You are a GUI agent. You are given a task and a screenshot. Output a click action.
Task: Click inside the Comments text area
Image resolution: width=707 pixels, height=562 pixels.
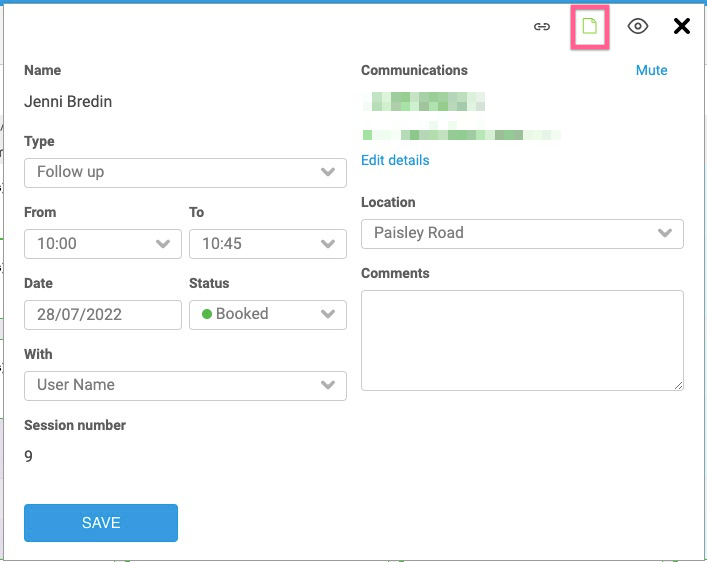pos(521,340)
